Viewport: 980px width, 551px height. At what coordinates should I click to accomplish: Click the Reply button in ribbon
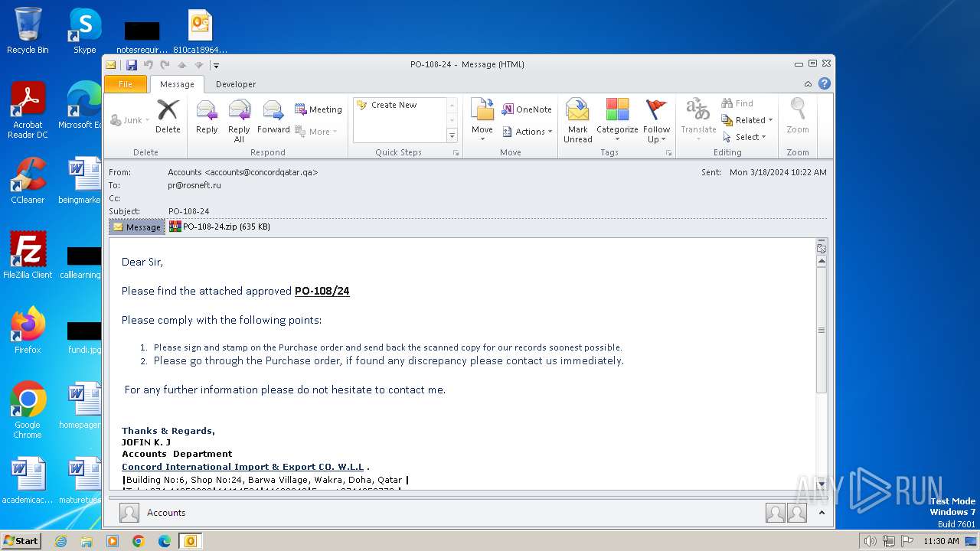click(207, 117)
